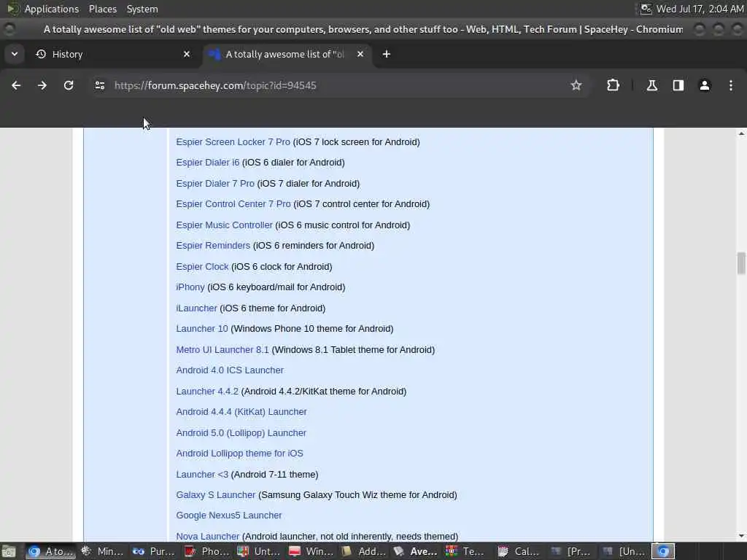This screenshot has height=560, width=747.
Task: Open the profile account icon
Action: click(704, 85)
